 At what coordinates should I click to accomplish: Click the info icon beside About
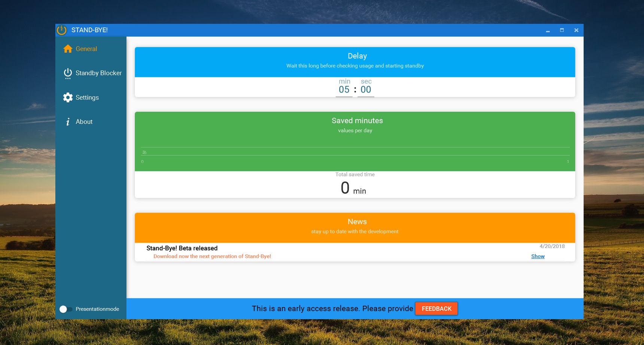coord(68,122)
